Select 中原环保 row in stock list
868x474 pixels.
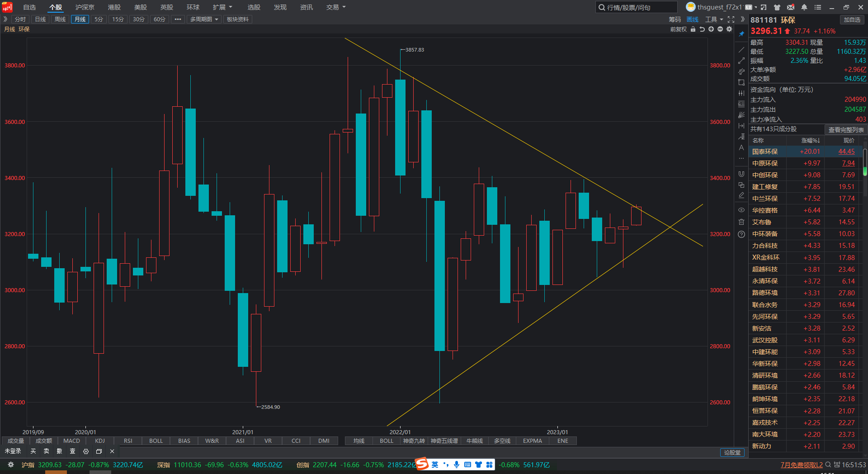[x=806, y=163]
